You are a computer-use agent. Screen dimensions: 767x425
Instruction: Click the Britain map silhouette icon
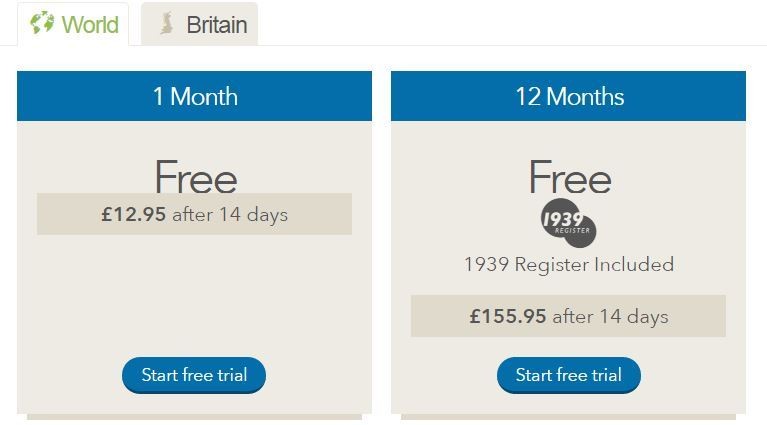tap(167, 23)
